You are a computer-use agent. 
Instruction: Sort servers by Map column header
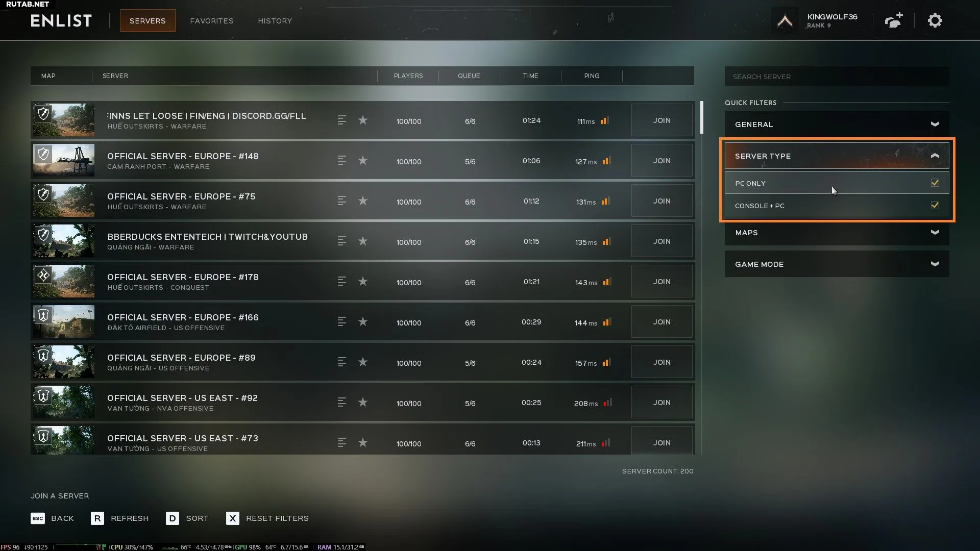tap(48, 76)
